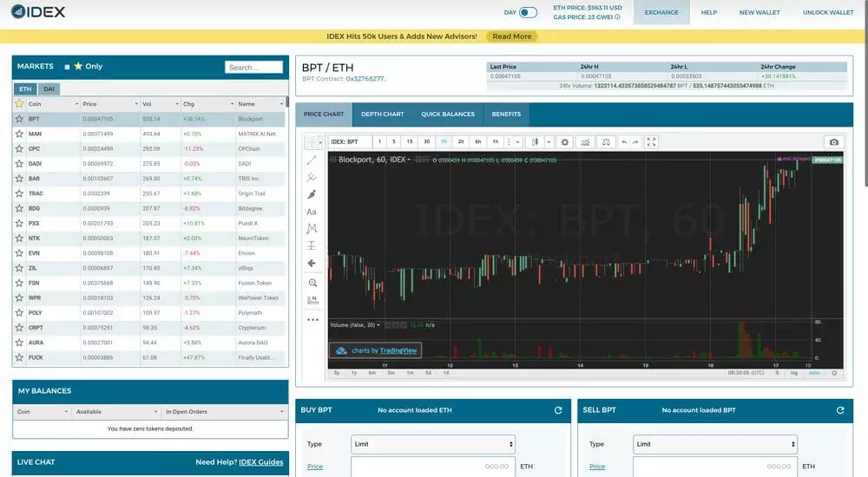Star the MAN coin as favorite
The height and width of the screenshot is (477, 868).
pyautogui.click(x=19, y=134)
